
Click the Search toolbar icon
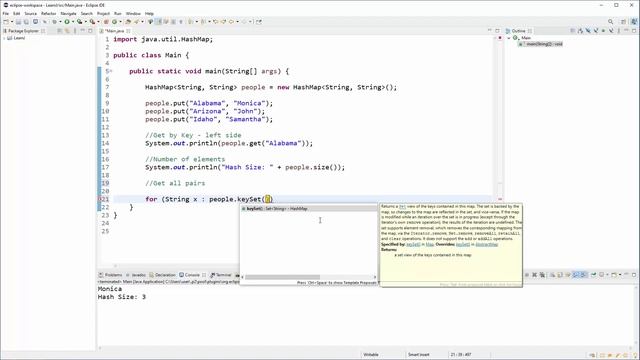coord(137,22)
